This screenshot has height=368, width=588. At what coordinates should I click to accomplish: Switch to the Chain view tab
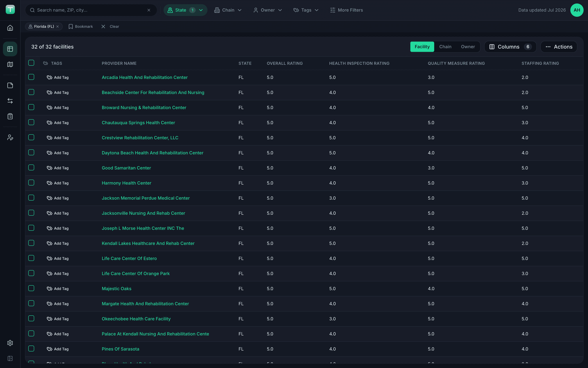pos(445,47)
